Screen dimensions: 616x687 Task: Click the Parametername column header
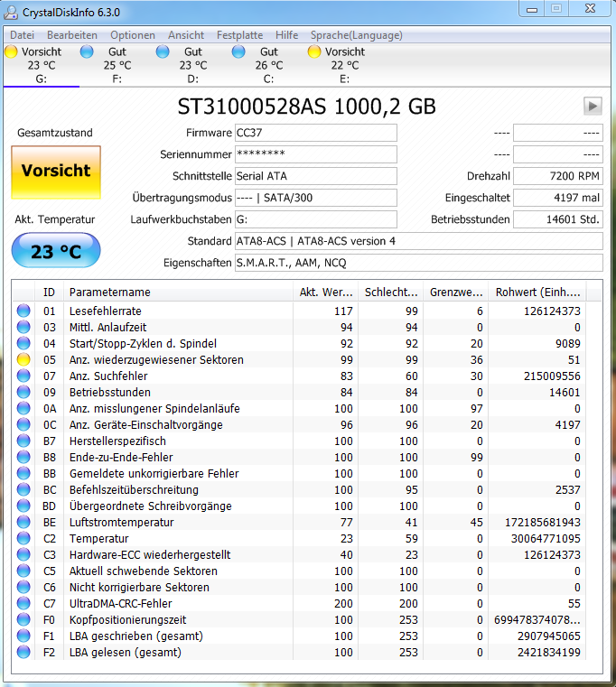point(178,292)
